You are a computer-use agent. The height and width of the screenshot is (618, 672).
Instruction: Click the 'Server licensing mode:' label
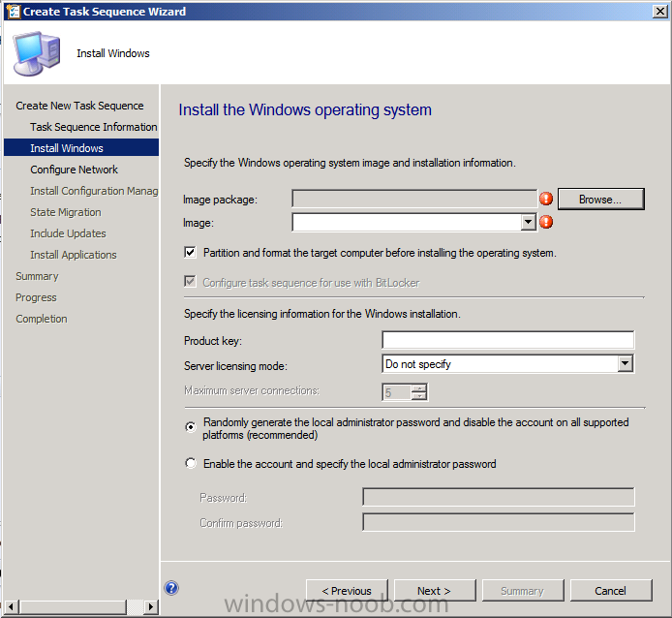[x=235, y=366]
